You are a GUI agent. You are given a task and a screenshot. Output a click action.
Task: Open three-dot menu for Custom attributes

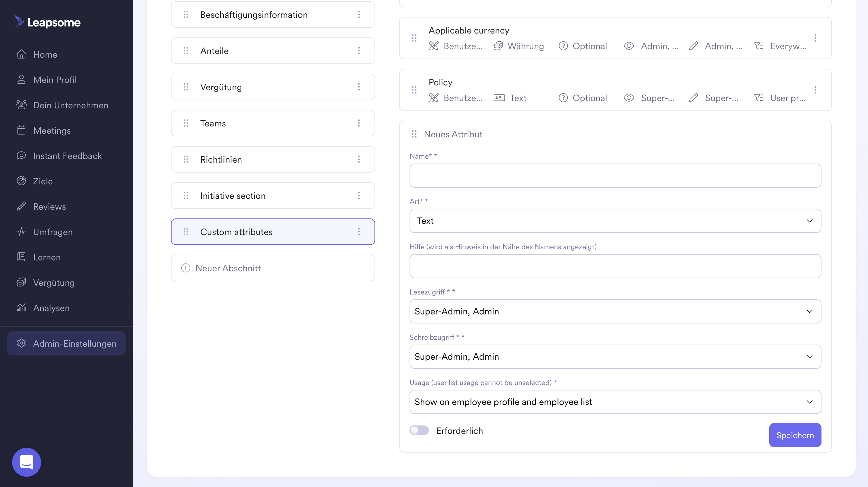[359, 231]
